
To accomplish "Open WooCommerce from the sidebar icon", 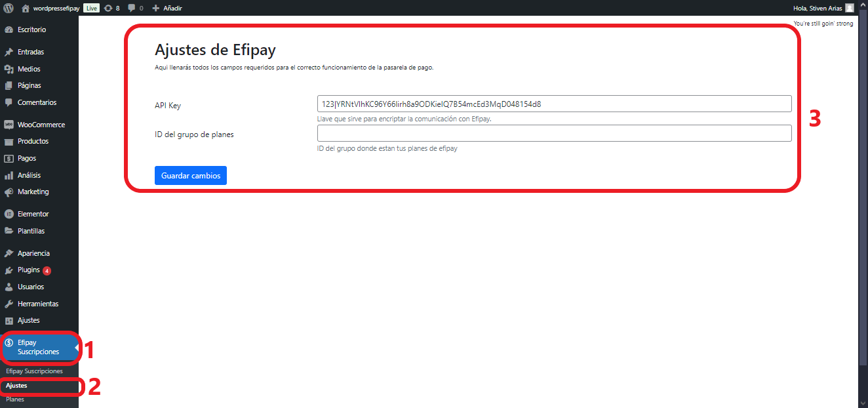I will (9, 124).
